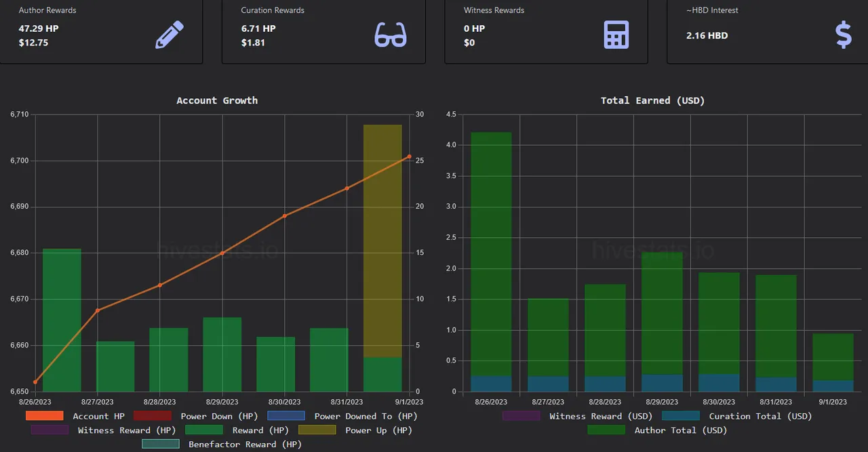Click the HBD Interest dollar icon

[843, 35]
